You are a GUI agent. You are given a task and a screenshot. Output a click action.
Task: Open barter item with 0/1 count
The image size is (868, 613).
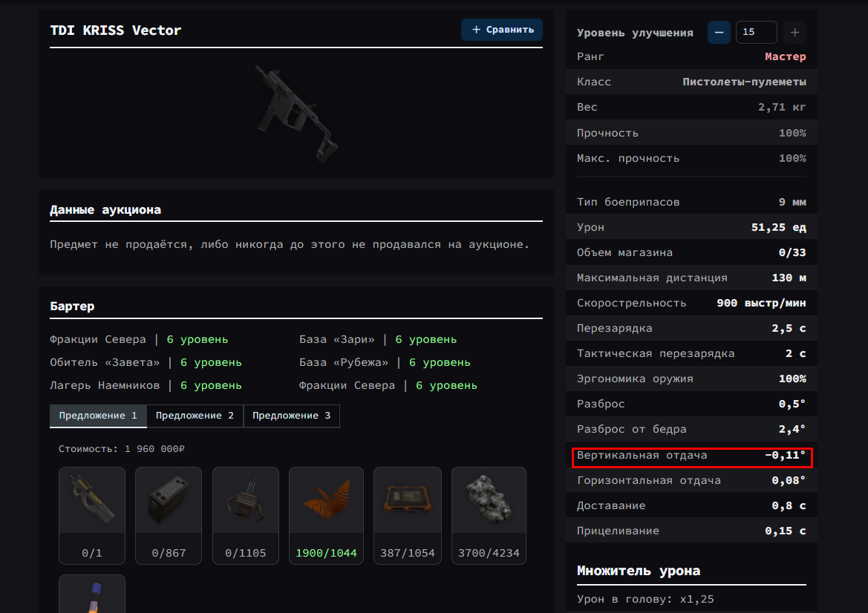pos(92,516)
